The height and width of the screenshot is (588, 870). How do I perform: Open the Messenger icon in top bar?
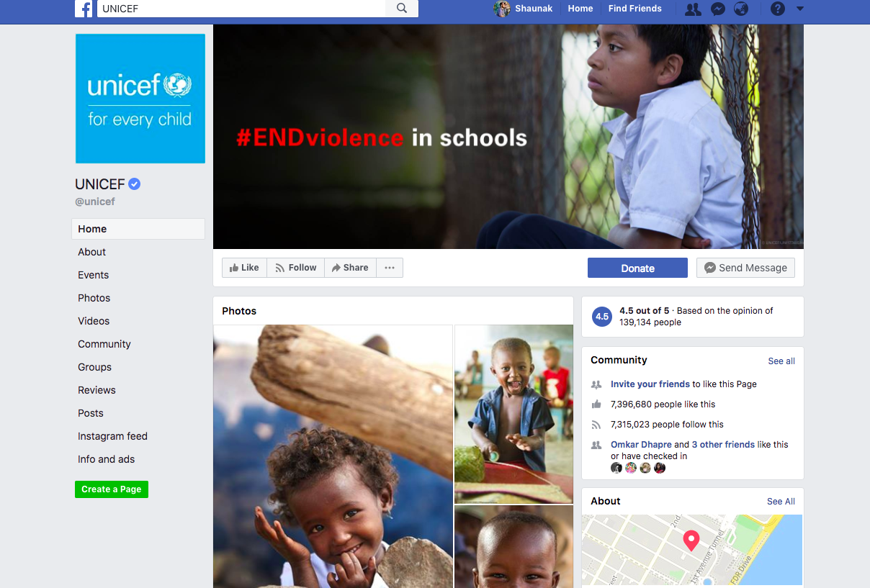click(x=717, y=9)
